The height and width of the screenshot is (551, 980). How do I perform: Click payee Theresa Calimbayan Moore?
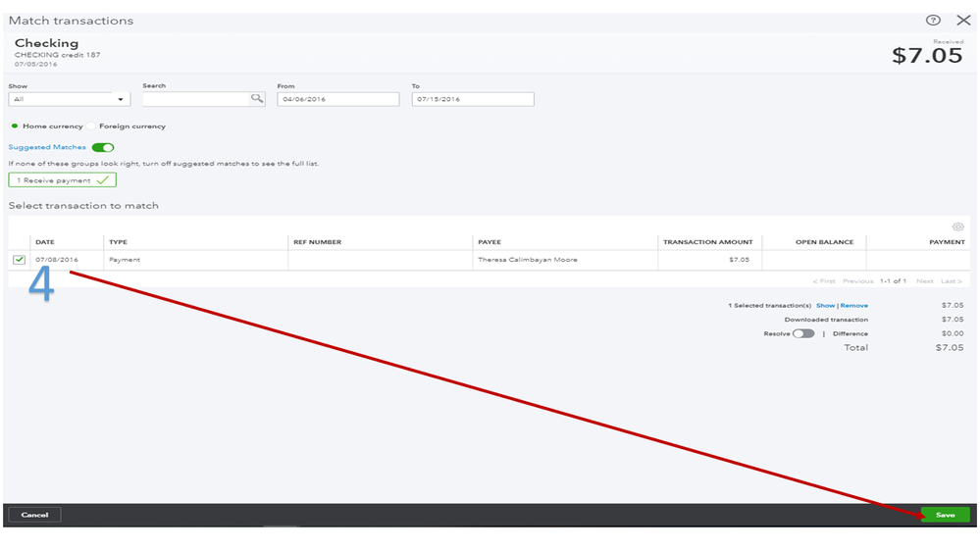[x=528, y=259]
